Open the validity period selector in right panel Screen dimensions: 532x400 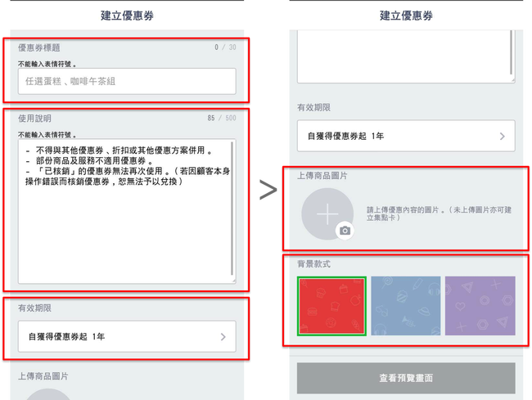[x=406, y=136]
